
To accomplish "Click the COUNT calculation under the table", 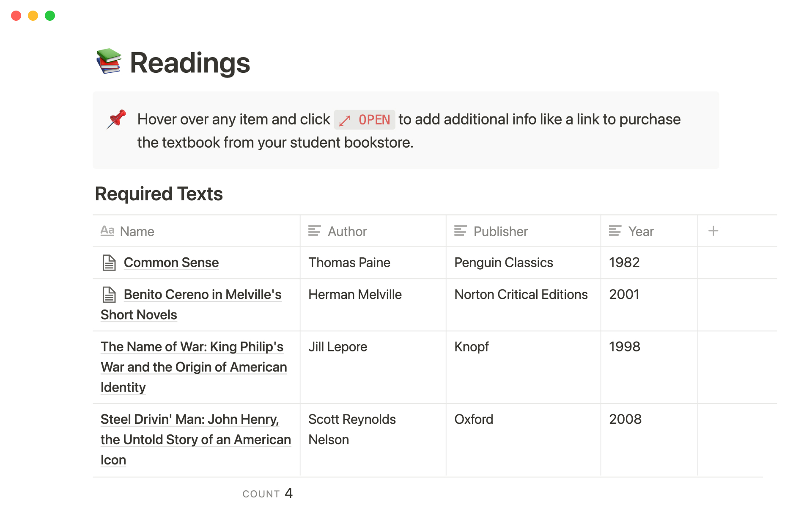I will coord(267,494).
